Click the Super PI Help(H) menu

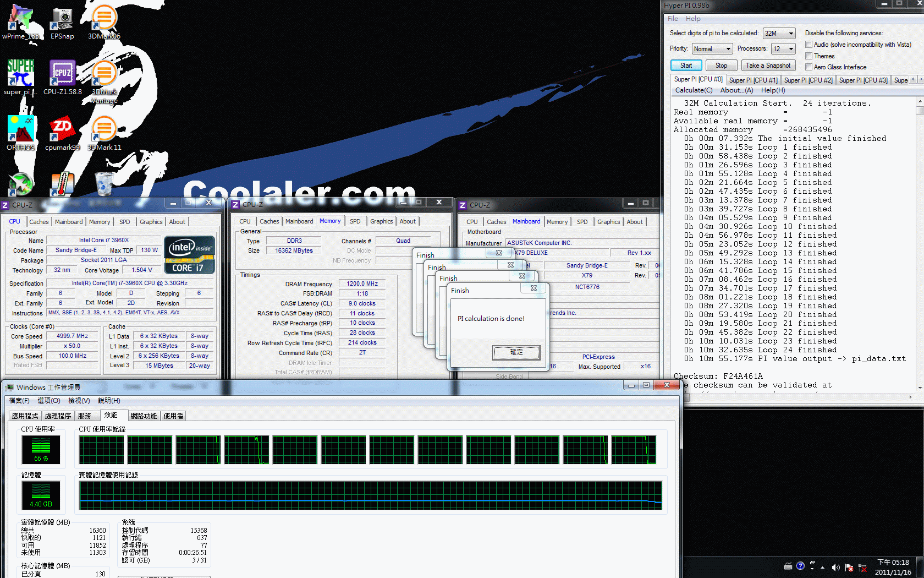click(773, 90)
